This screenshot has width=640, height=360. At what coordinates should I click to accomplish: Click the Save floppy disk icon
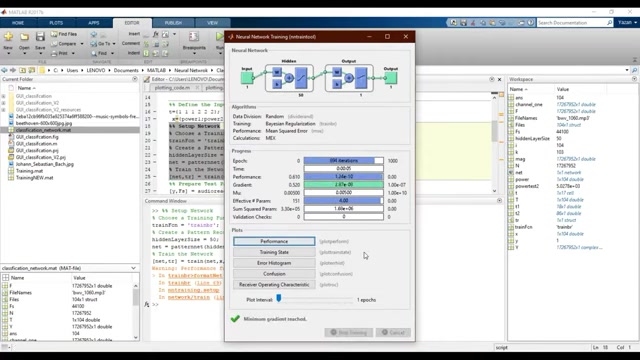(40, 37)
